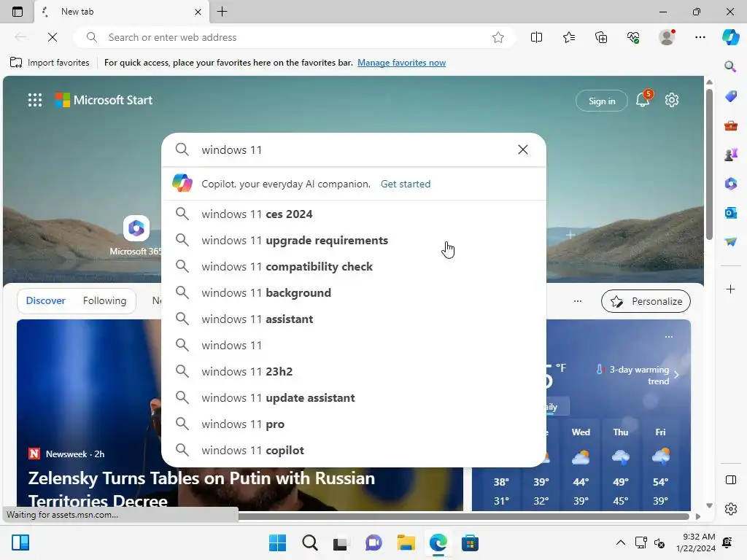747x560 pixels.
Task: Open Microsoft Start app launcher grid
Action: pyautogui.click(x=35, y=100)
